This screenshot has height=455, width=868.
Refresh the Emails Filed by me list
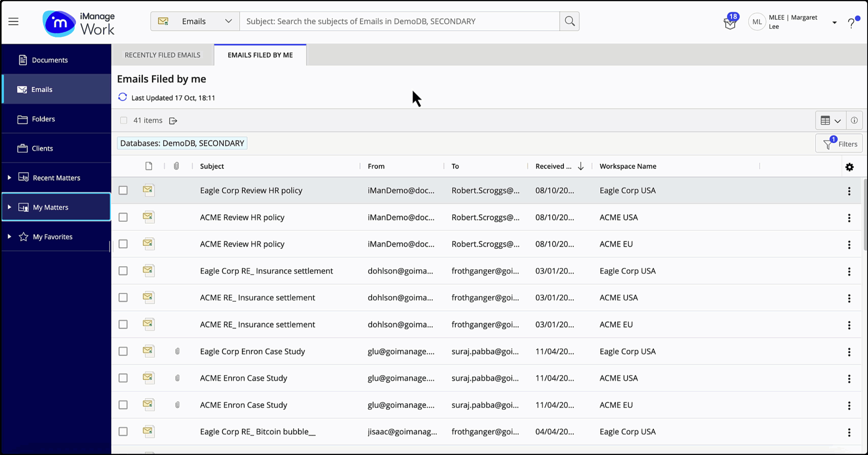click(122, 97)
